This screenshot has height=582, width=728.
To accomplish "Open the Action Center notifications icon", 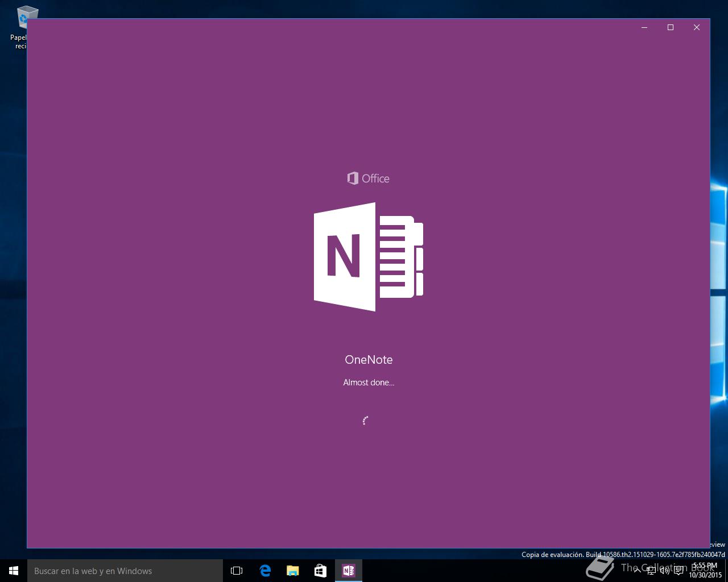I will [x=679, y=571].
